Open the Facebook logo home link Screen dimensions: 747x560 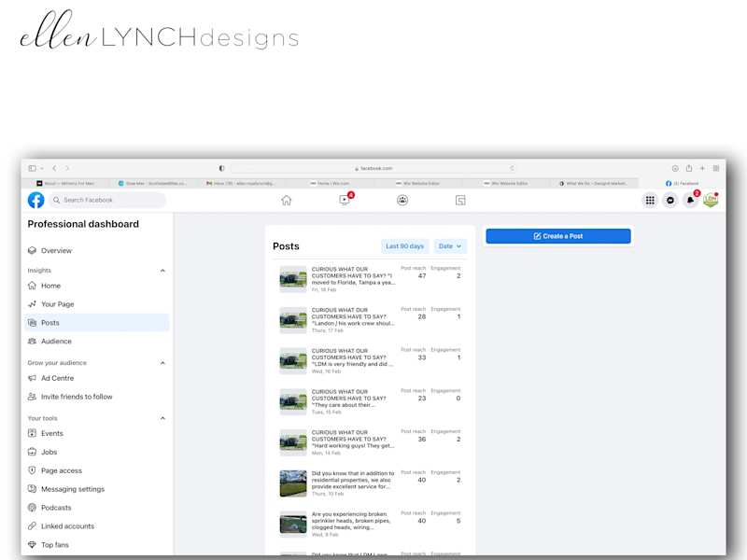(35, 200)
